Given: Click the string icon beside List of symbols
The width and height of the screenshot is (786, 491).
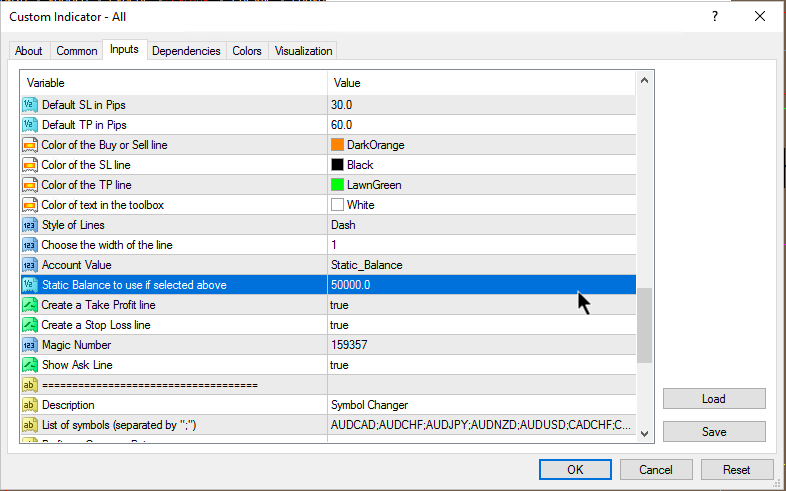Looking at the screenshot, I should [x=30, y=425].
